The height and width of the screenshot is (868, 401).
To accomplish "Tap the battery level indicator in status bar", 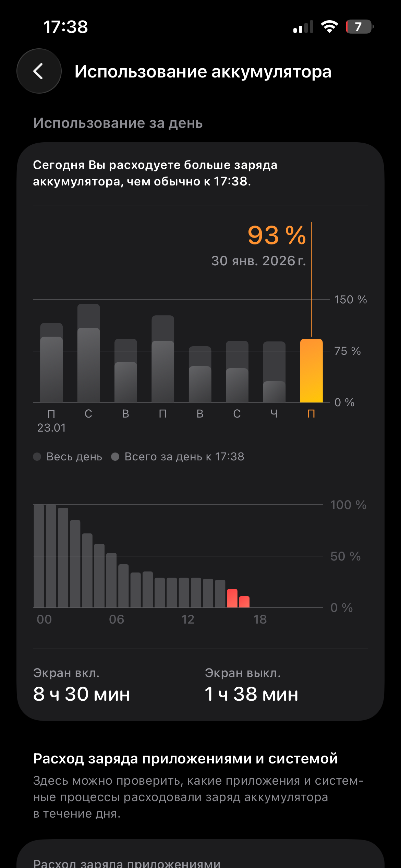I will pos(359,27).
